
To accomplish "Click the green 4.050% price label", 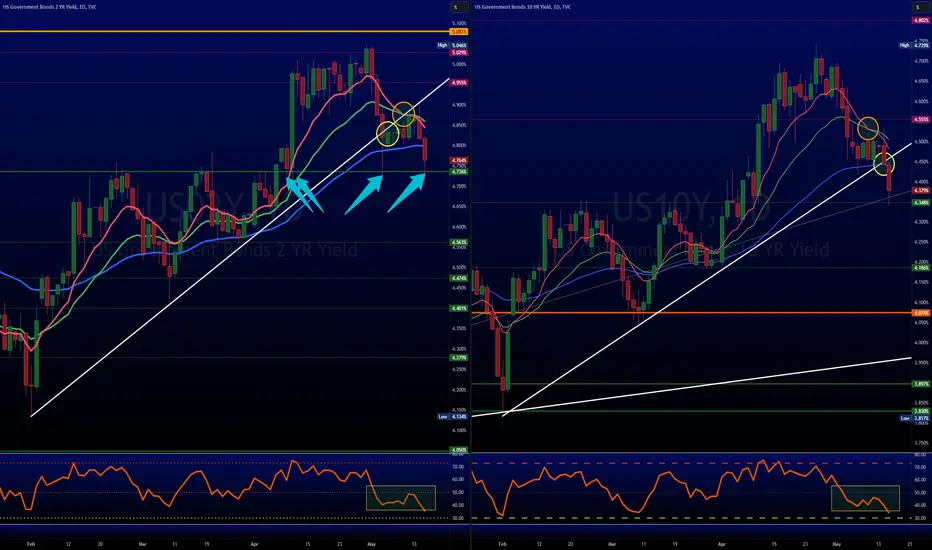I will [459, 450].
